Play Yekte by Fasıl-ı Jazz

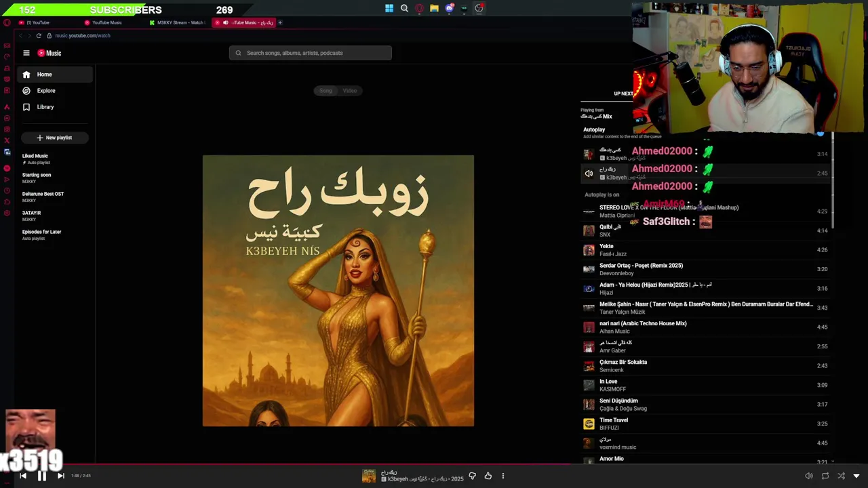[705, 250]
